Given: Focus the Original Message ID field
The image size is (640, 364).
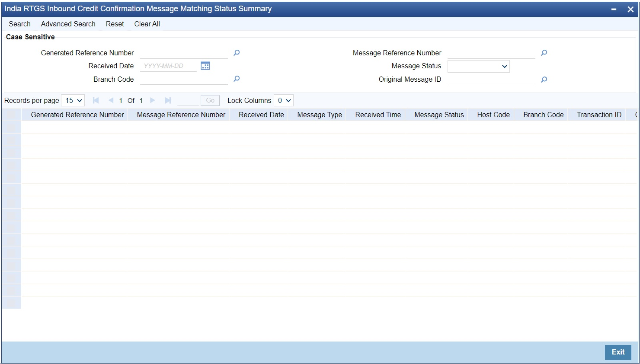Looking at the screenshot, I should coord(491,80).
